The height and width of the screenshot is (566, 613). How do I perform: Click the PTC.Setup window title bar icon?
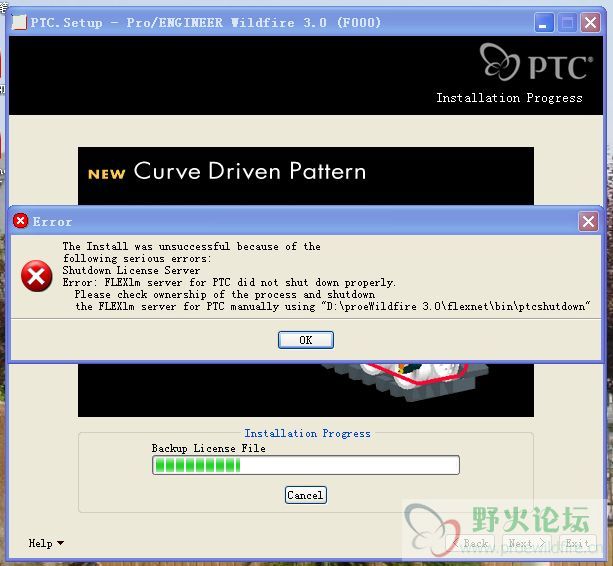[x=19, y=22]
